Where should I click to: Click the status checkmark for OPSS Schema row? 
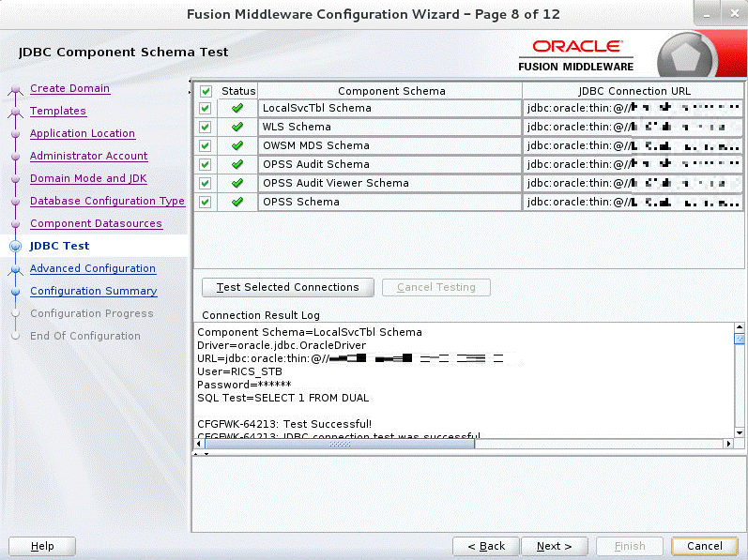click(237, 202)
